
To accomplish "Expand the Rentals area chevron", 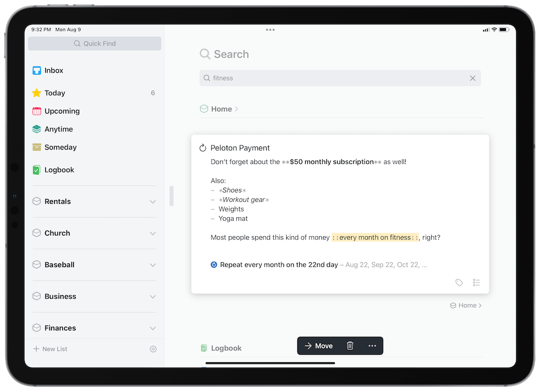I will (x=153, y=202).
